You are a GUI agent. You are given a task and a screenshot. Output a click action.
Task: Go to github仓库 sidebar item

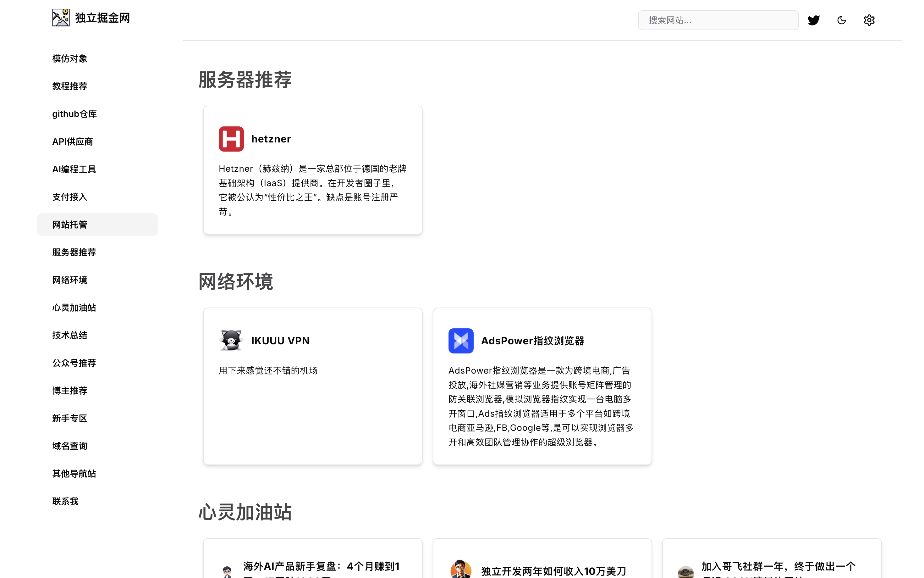click(x=74, y=114)
